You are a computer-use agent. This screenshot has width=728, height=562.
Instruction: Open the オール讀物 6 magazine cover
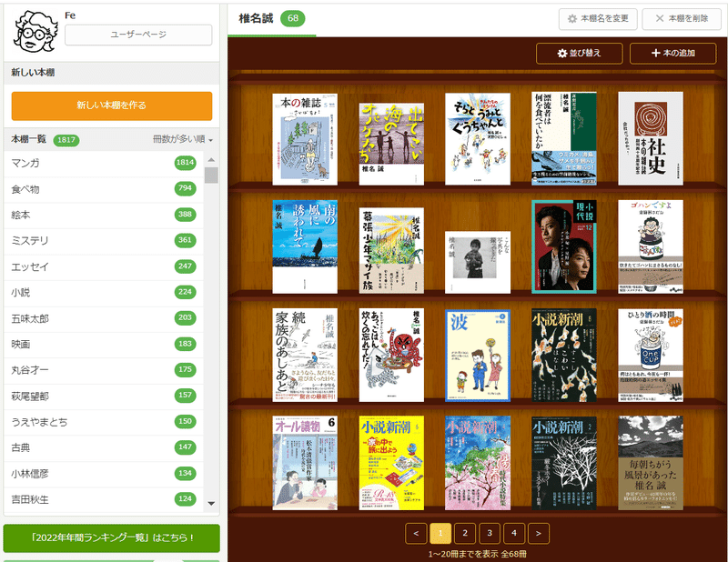tap(305, 463)
